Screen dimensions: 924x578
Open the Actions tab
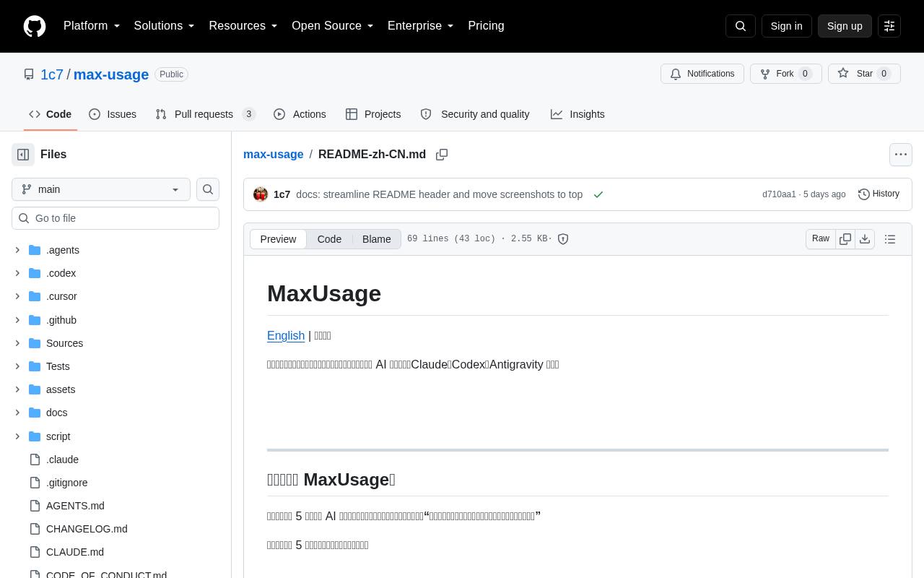click(300, 114)
